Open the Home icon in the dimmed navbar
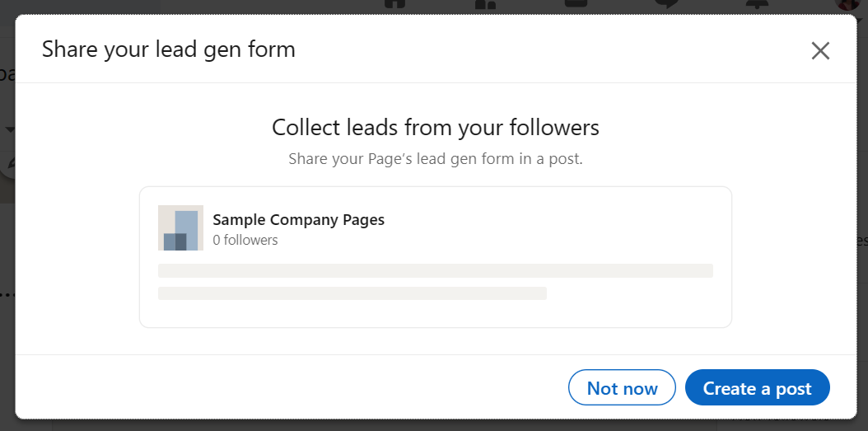The width and height of the screenshot is (868, 431). pyautogui.click(x=394, y=4)
